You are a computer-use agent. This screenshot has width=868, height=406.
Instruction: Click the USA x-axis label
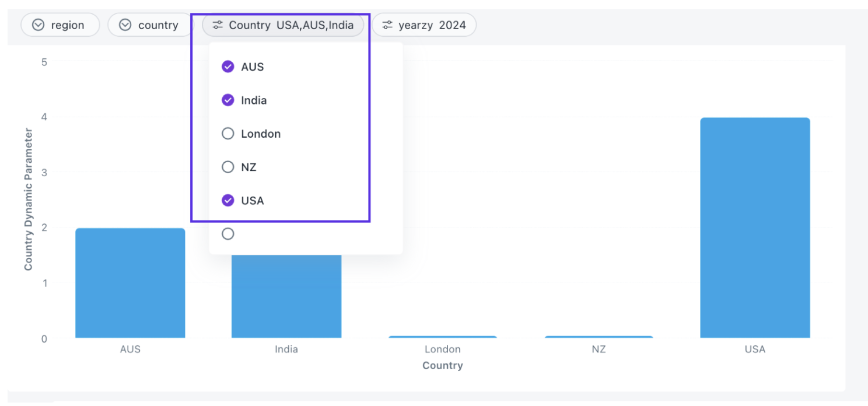pos(755,349)
